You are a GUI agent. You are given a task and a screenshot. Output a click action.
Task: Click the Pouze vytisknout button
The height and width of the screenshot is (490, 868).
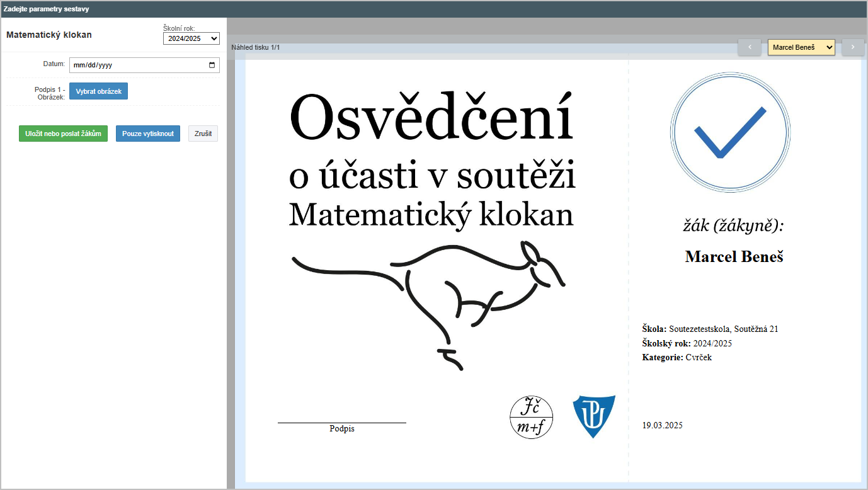pyautogui.click(x=148, y=134)
